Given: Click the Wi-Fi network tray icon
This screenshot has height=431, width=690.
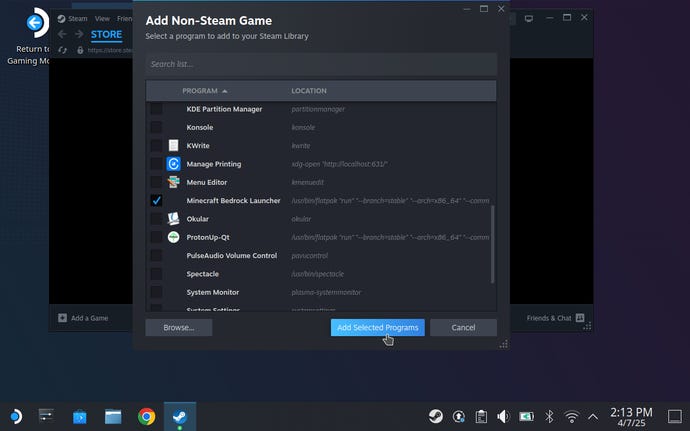Looking at the screenshot, I should pyautogui.click(x=572, y=416).
